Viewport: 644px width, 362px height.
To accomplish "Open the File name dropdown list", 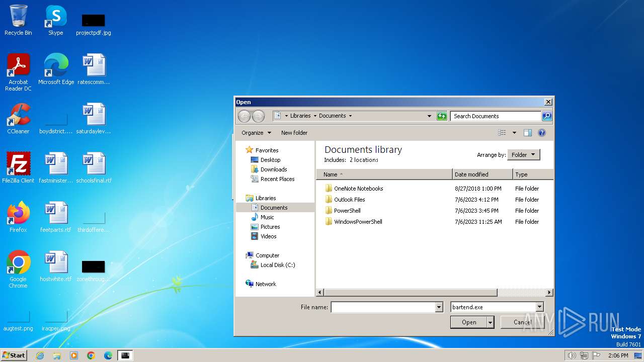I will point(439,307).
